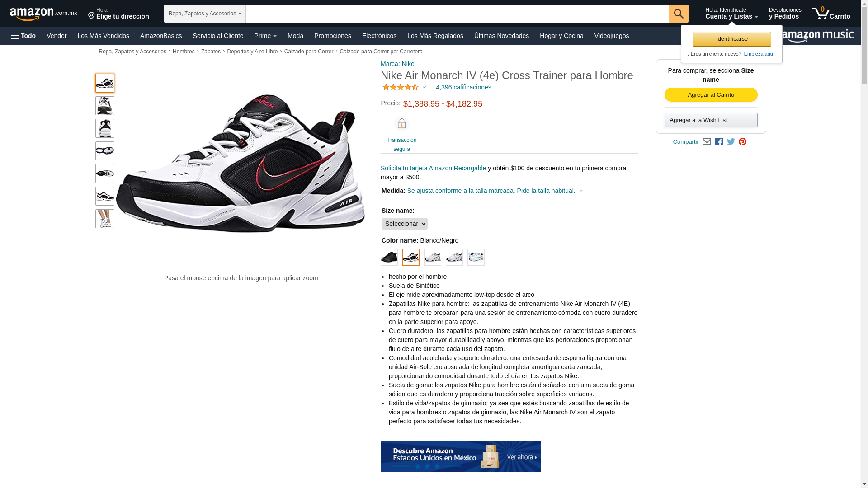Viewport: 868px width, 488px height.
Task: Open the Videojuegos nav item
Action: pyautogui.click(x=611, y=36)
